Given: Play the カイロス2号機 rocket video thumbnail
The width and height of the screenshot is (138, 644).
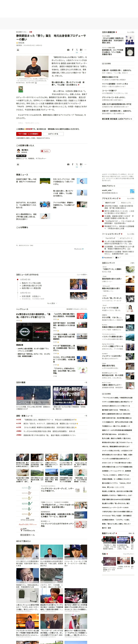Looking at the screenshot, I should tap(33, 396).
